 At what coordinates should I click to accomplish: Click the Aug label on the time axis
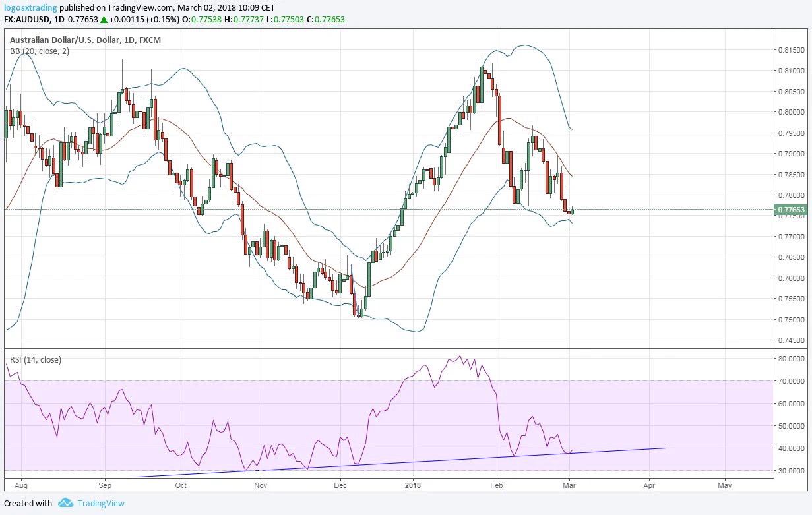coord(21,485)
